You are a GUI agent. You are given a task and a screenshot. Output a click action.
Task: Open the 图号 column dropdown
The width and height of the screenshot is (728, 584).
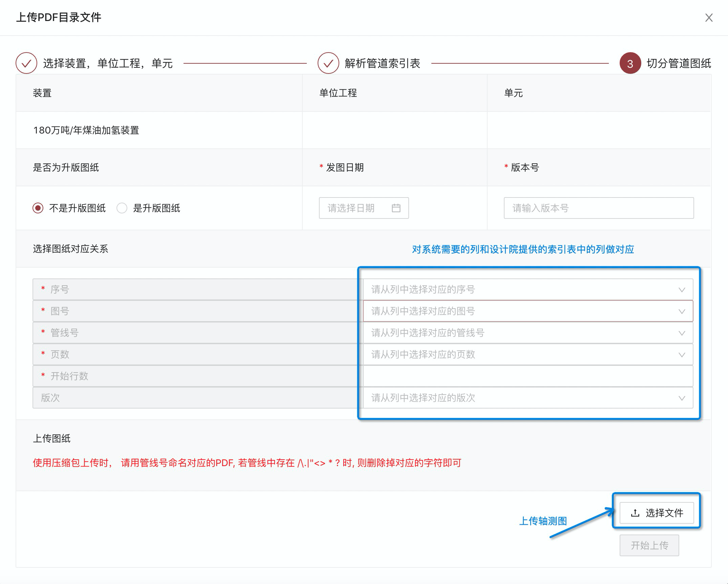click(x=528, y=311)
